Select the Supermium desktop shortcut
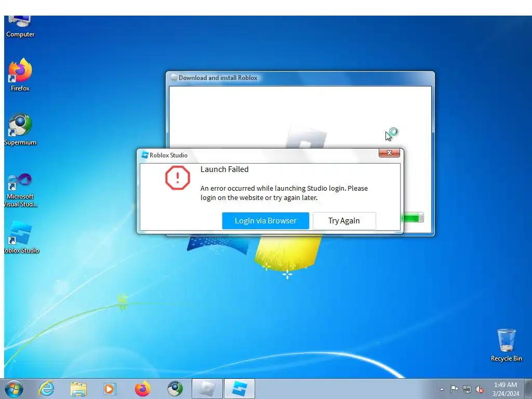The width and height of the screenshot is (532, 399). tap(20, 129)
